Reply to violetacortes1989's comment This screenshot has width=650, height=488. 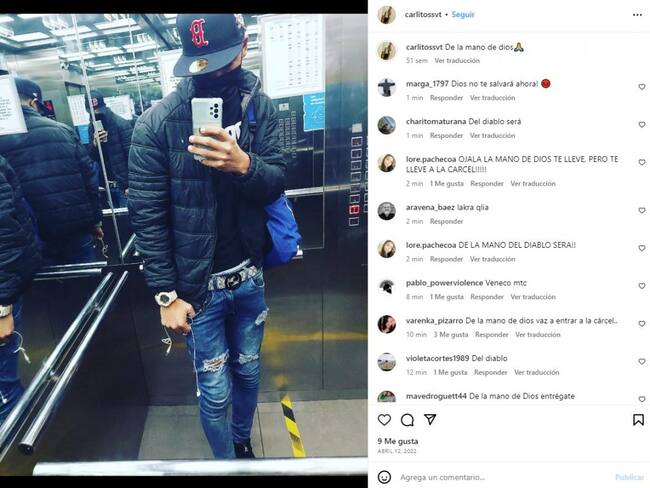point(490,372)
